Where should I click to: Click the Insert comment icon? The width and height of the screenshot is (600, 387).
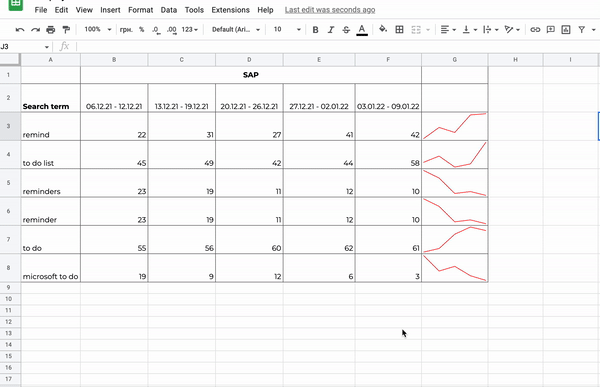click(550, 29)
